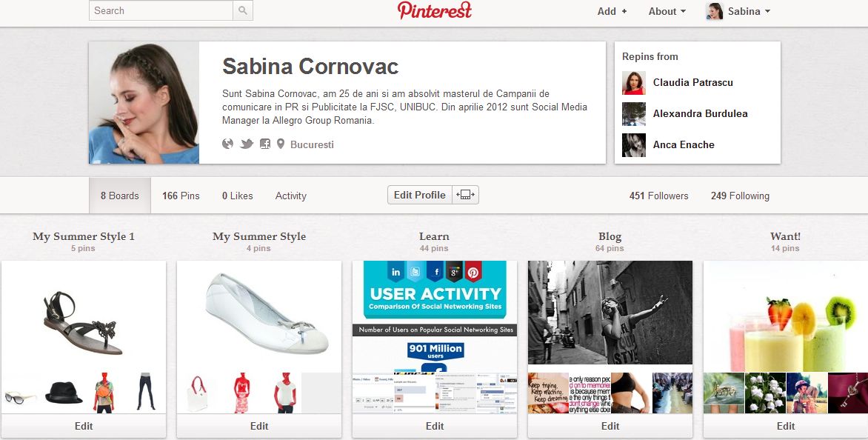The height and width of the screenshot is (440, 868).
Task: Click the search magnifier icon
Action: tap(242, 10)
